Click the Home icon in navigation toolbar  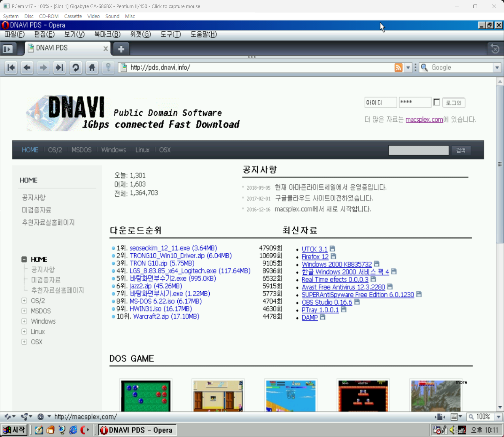point(92,68)
